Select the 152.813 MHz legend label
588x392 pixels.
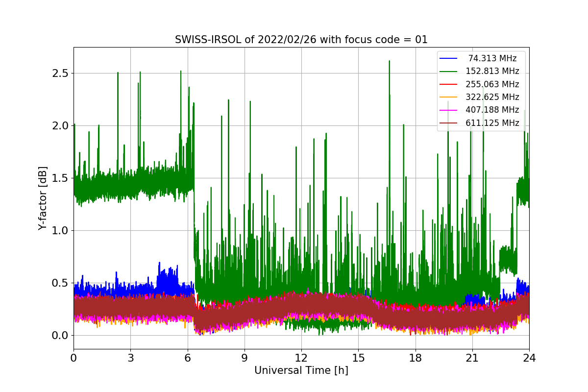(x=492, y=72)
